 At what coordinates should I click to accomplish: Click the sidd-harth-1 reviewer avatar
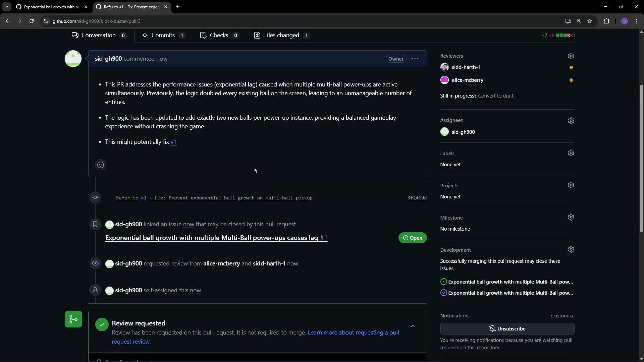point(444,67)
